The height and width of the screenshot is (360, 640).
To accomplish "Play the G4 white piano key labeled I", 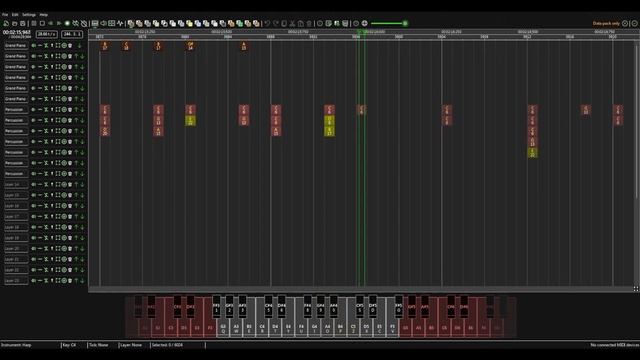I will (314, 328).
